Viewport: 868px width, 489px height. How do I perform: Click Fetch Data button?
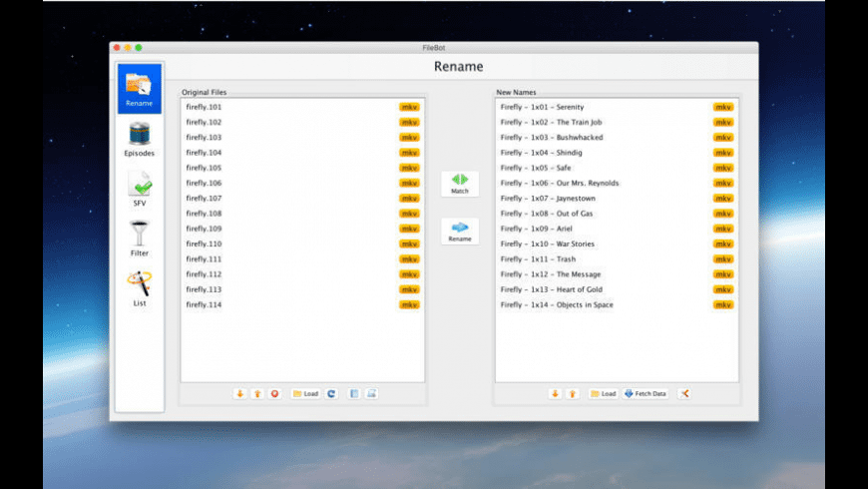(x=645, y=394)
